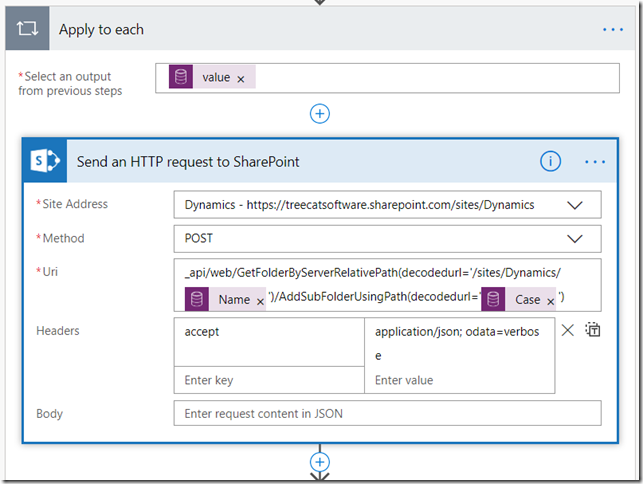643x484 pixels.
Task: Click the SharePoint connector icon
Action: click(46, 162)
